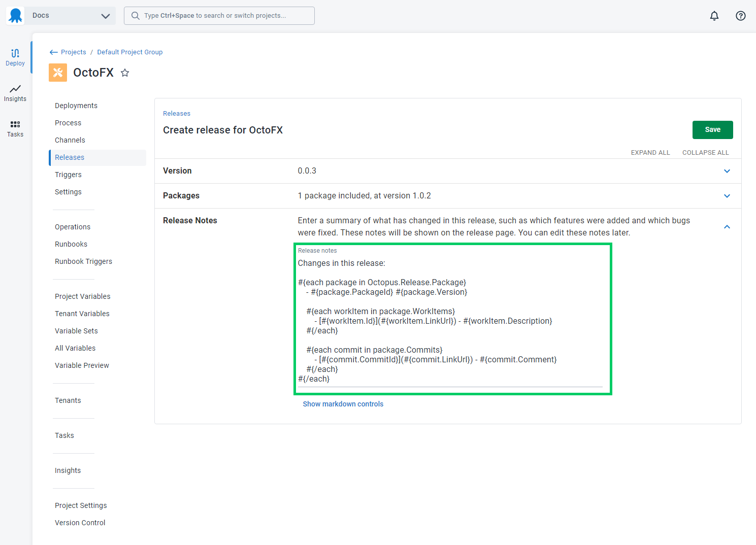Open Runbooks in project menu
Image resolution: width=756 pixels, height=545 pixels.
(71, 244)
